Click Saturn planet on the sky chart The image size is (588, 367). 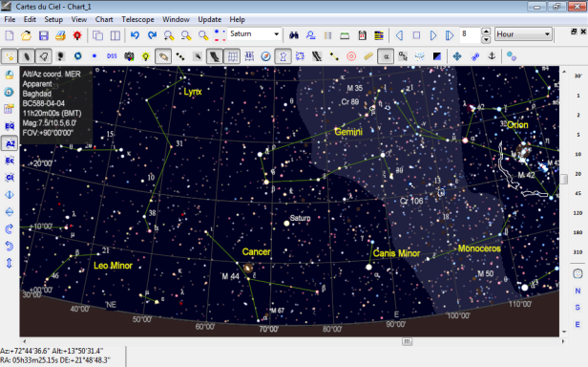pos(286,223)
